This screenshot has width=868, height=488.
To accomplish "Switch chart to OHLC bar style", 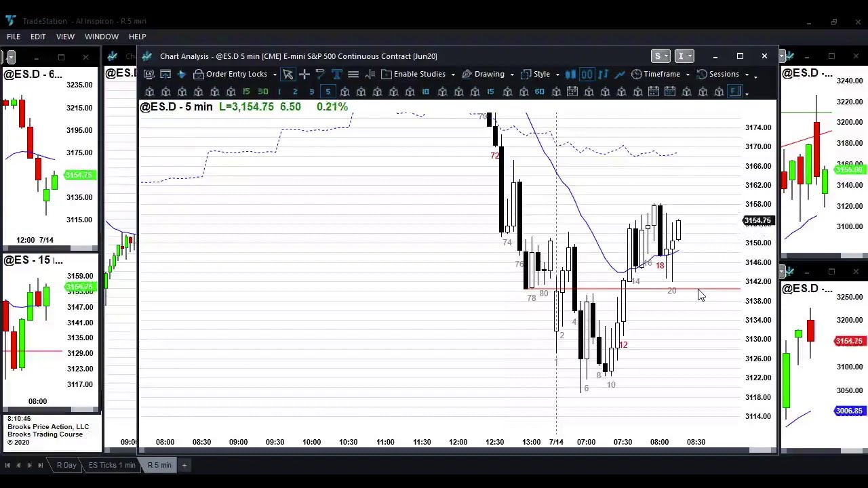I will tap(603, 74).
